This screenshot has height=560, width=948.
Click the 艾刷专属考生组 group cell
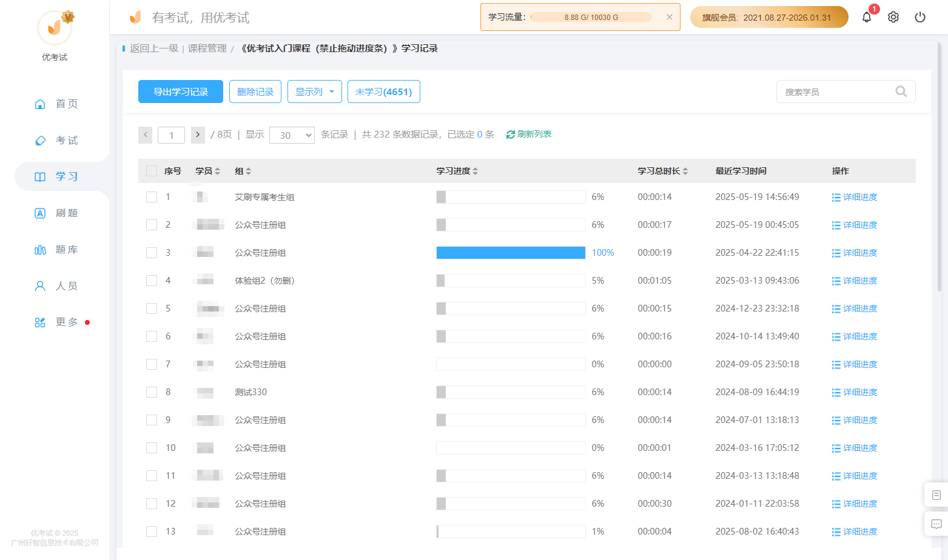point(264,197)
